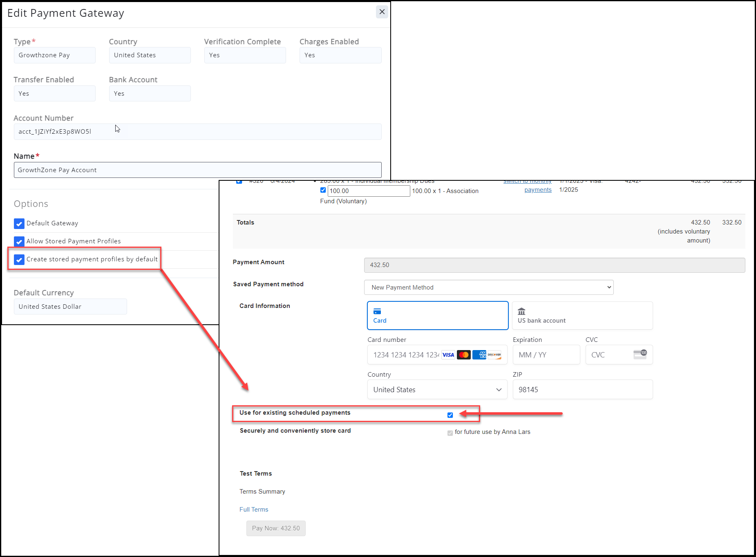This screenshot has width=756, height=557.
Task: Open the Full Terms link
Action: click(254, 510)
